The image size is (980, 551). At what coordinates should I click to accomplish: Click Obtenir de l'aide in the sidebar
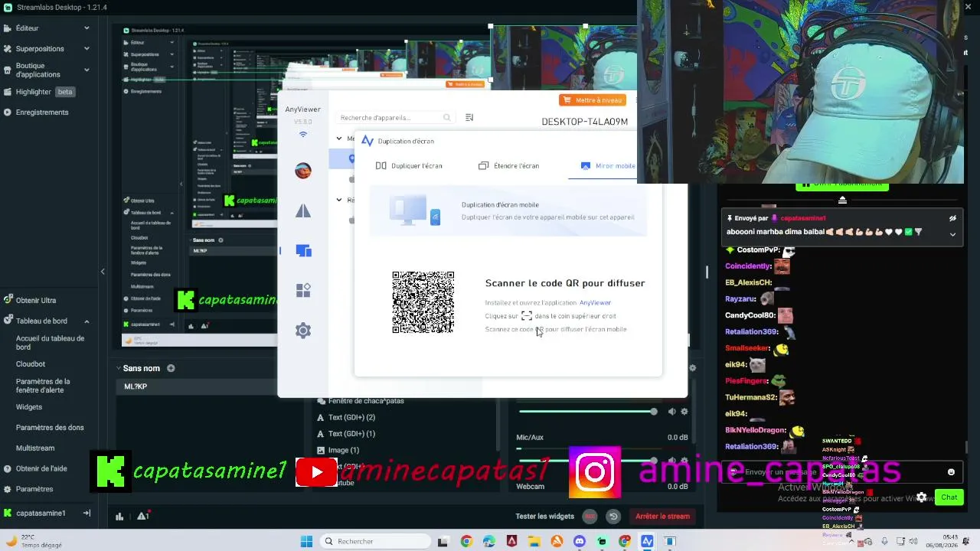coord(41,469)
